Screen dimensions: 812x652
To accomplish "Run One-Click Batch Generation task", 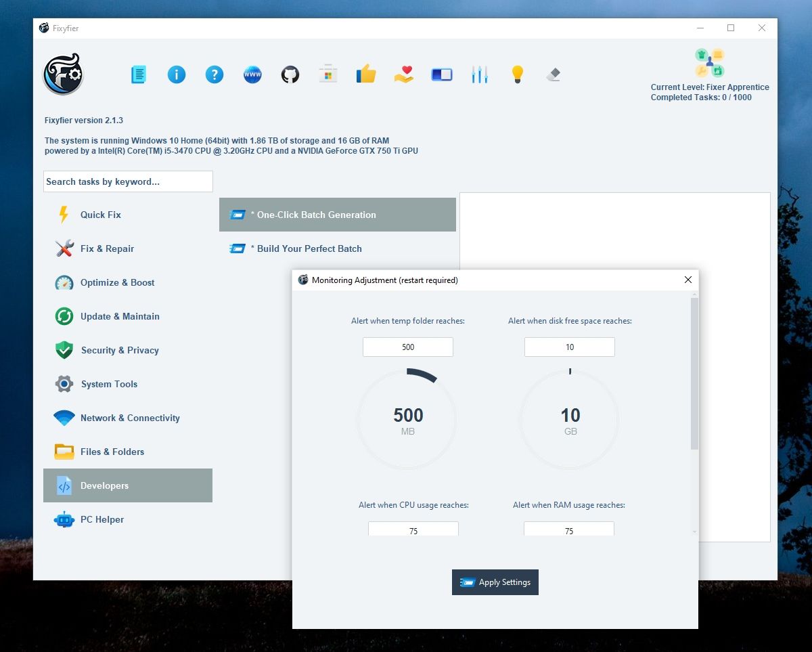I will tap(338, 215).
